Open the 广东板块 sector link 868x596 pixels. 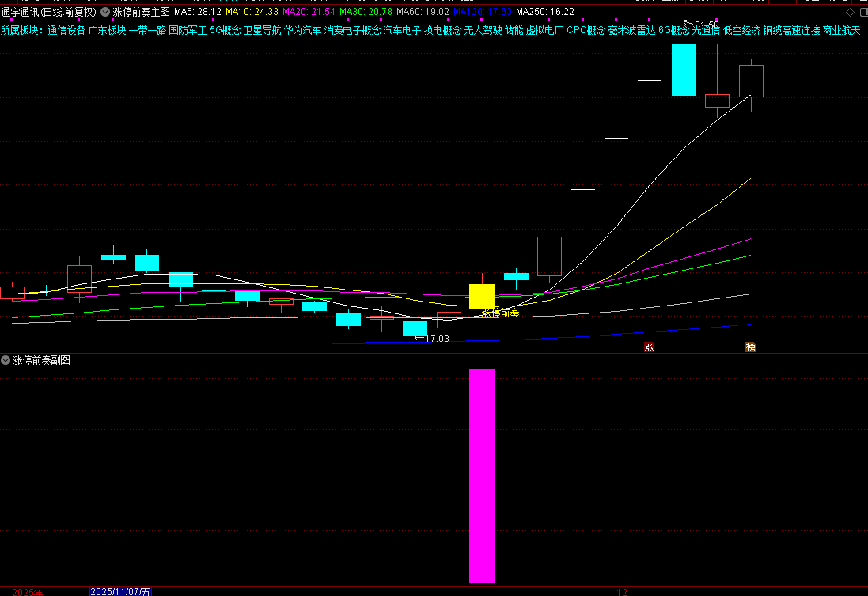(108, 30)
